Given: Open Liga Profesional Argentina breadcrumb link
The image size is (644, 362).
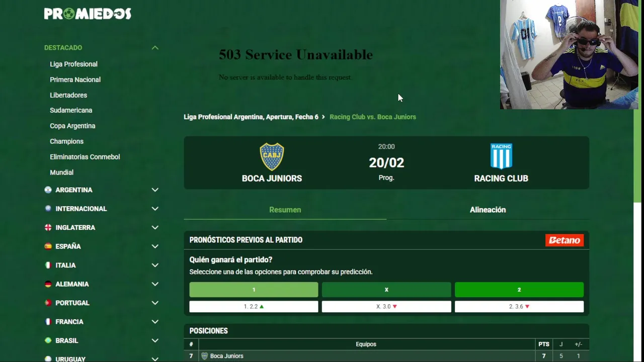Looking at the screenshot, I should pyautogui.click(x=251, y=117).
